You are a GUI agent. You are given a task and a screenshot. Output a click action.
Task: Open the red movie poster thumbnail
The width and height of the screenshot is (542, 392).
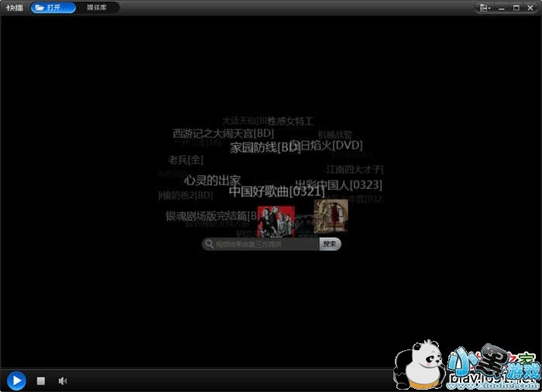coord(276,222)
